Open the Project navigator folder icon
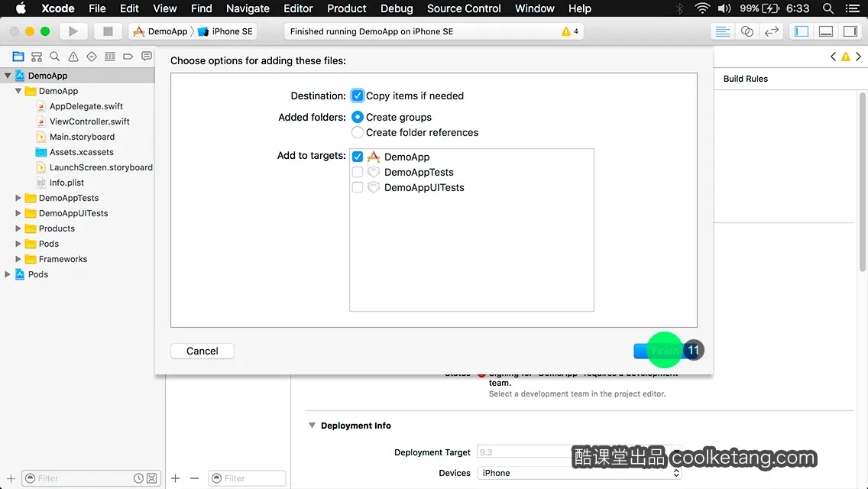The width and height of the screenshot is (868, 489). [18, 57]
